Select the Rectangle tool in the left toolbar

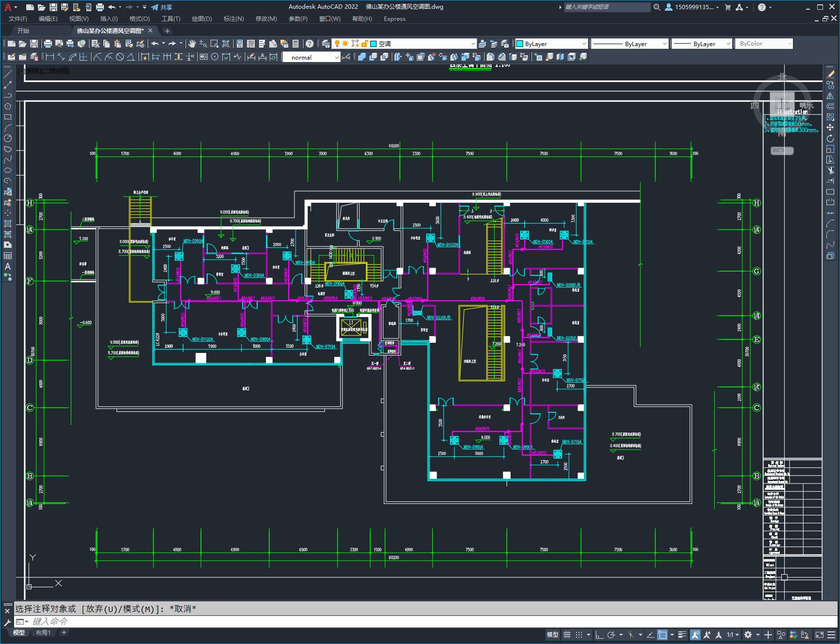pyautogui.click(x=8, y=117)
